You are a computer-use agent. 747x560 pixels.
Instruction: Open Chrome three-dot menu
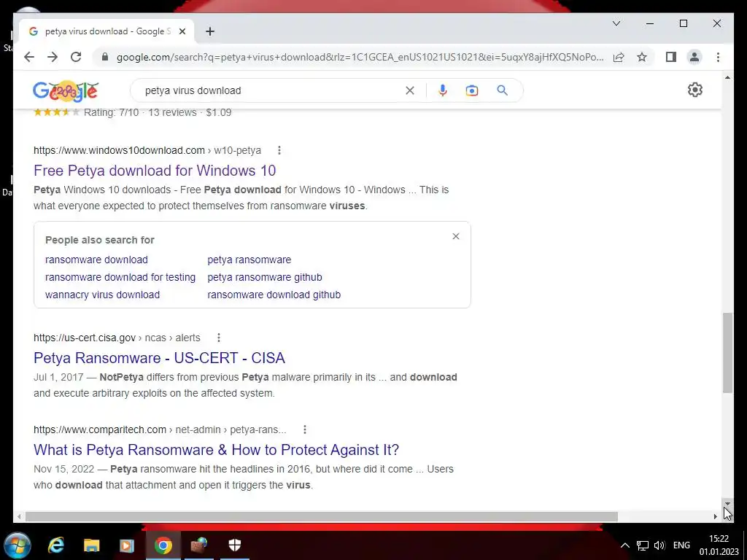pyautogui.click(x=718, y=57)
